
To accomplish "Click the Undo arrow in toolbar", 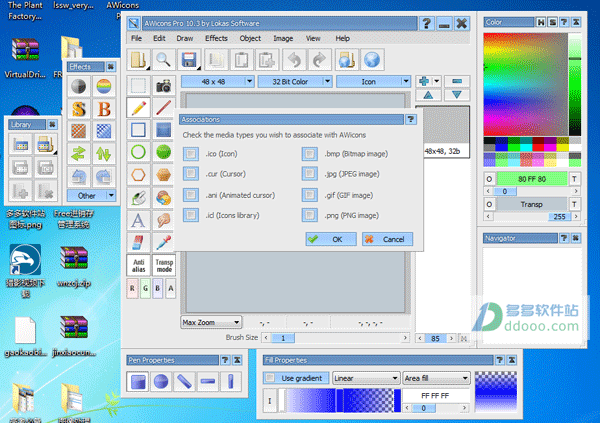I will tap(294, 60).
